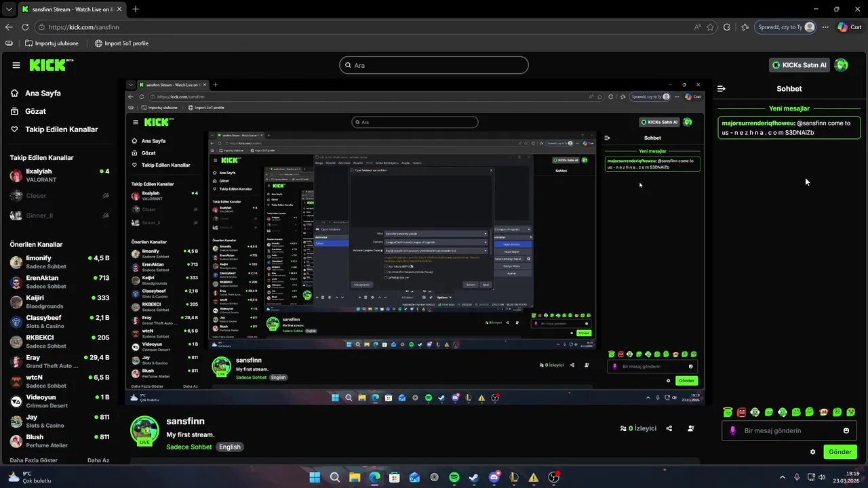Open Eray Grand Theft Auto channel
The width and height of the screenshot is (868, 488).
click(60, 361)
